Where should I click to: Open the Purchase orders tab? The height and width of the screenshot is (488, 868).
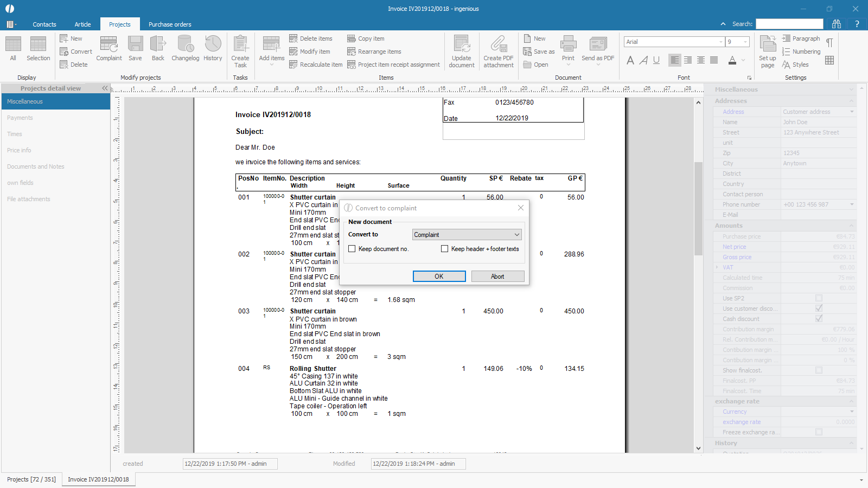(x=170, y=24)
